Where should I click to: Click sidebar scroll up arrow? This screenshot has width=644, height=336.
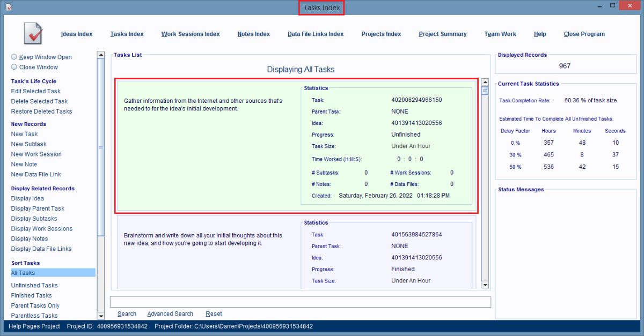click(100, 55)
